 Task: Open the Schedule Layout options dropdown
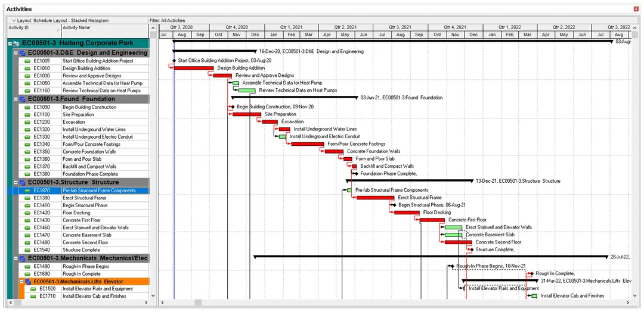[14, 20]
